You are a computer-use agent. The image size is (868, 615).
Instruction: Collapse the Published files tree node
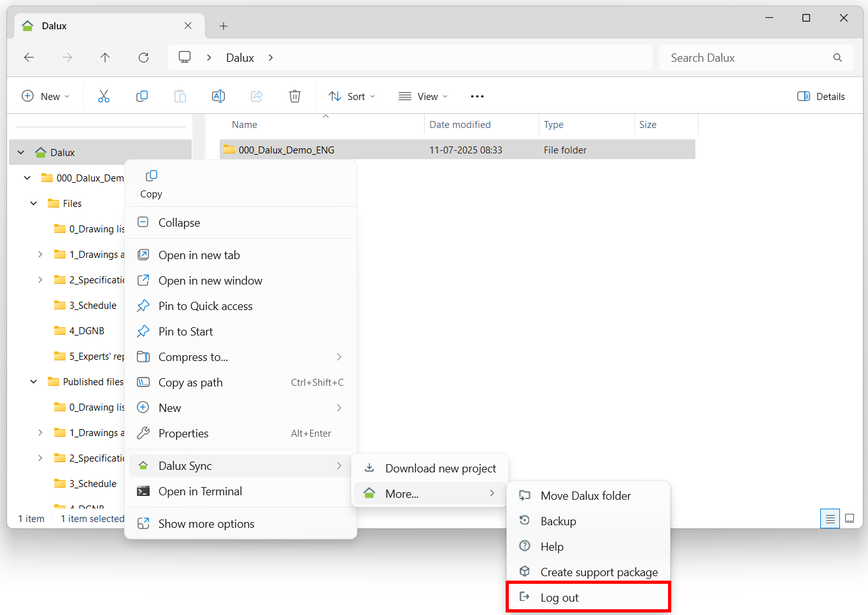(33, 381)
